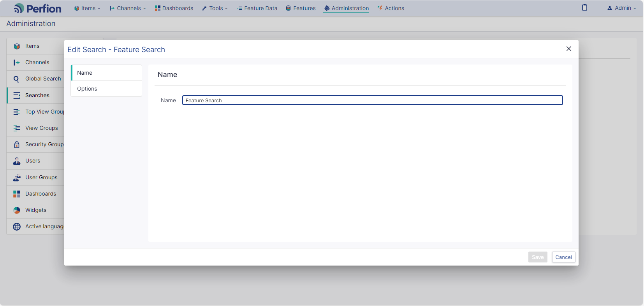Click the Admin user avatar icon

610,8
